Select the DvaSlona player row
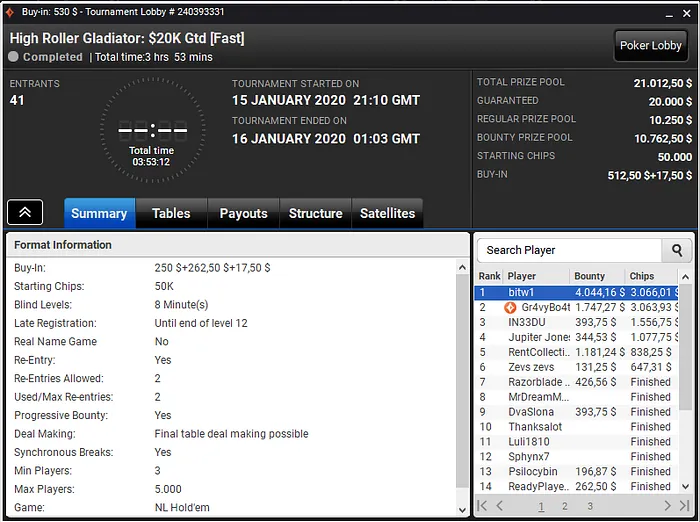The width and height of the screenshot is (700, 522). click(577, 412)
